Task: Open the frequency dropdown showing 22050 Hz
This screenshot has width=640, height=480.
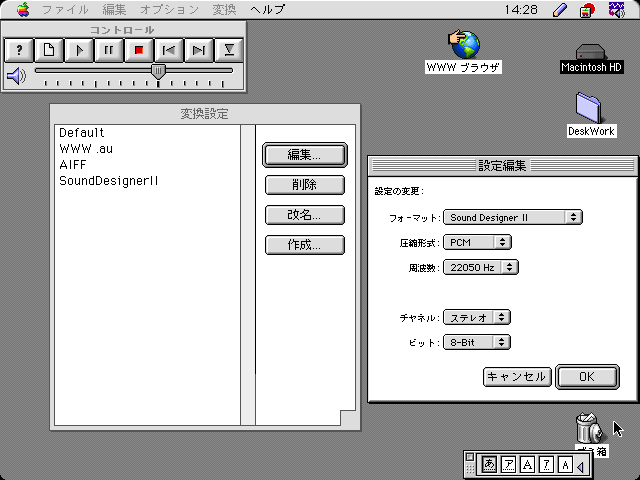Action: pos(482,267)
